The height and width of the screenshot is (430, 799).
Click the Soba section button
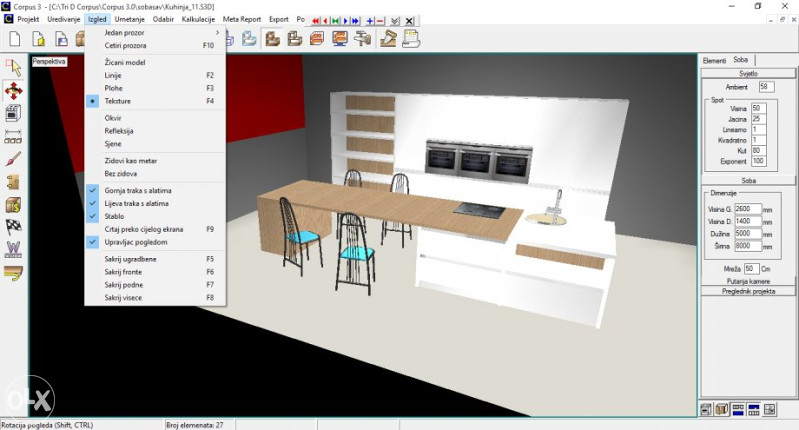pos(748,180)
